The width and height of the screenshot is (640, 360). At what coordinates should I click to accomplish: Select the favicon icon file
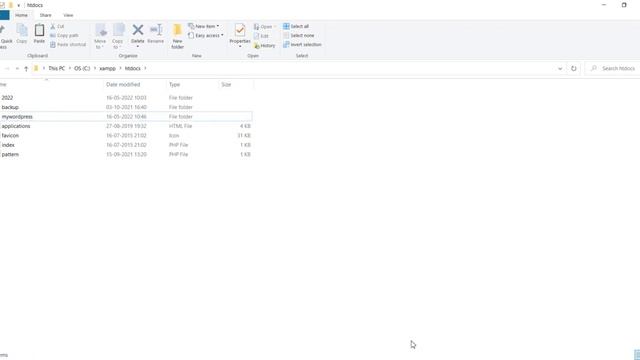pyautogui.click(x=126, y=136)
